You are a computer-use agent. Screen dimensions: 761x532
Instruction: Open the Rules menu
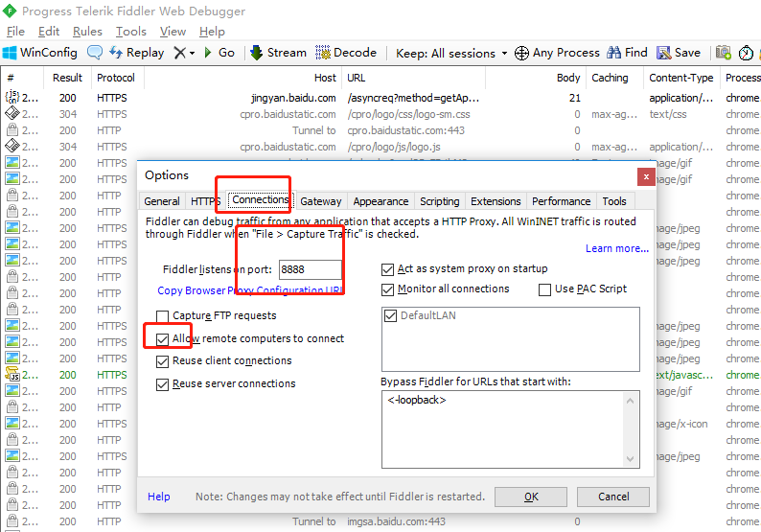click(87, 32)
